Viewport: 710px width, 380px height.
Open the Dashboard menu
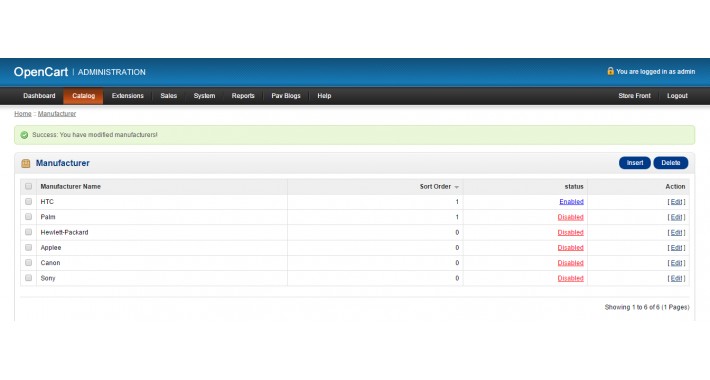click(x=39, y=96)
